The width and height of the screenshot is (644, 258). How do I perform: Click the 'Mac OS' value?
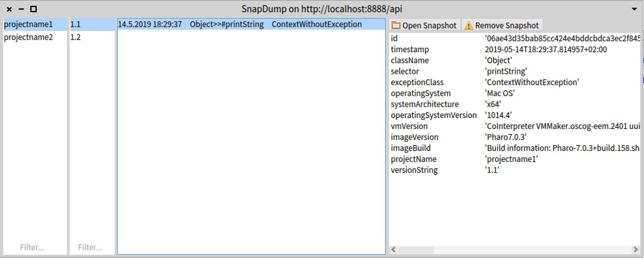pos(500,93)
